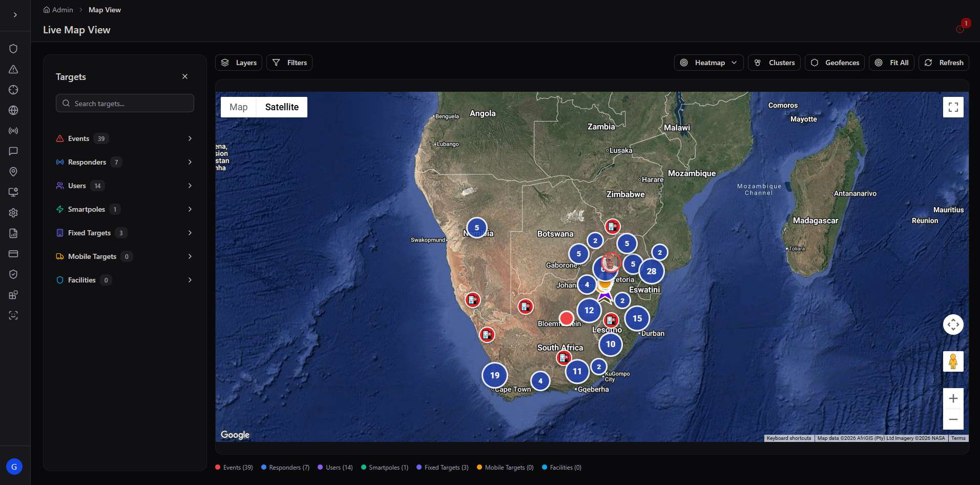Click the Users (14) legend entry
The width and height of the screenshot is (980, 485).
click(335, 467)
